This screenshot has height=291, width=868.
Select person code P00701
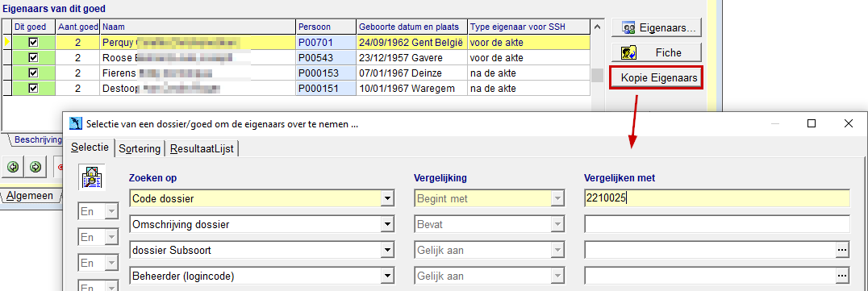click(326, 42)
